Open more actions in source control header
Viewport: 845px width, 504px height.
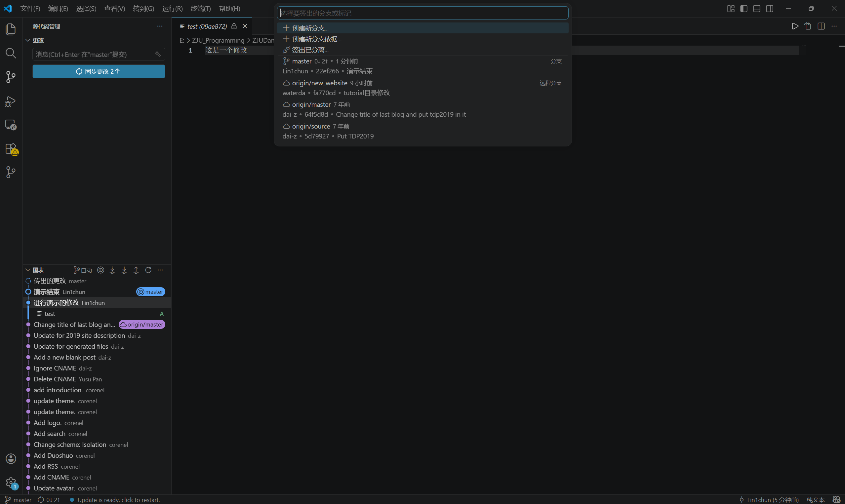pos(160,26)
